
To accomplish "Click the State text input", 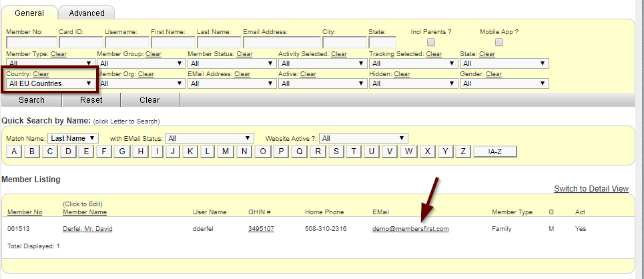I will [382, 42].
